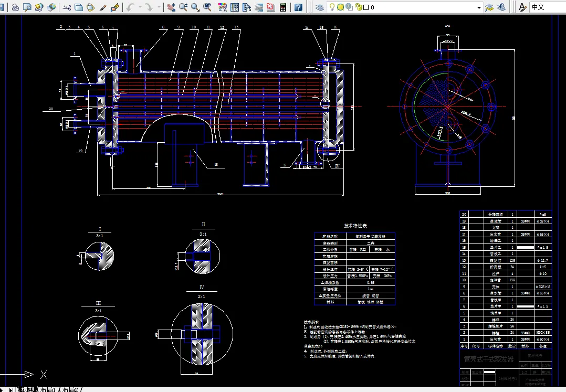
Task: Click the 技术特性表 table title
Action: 355,226
